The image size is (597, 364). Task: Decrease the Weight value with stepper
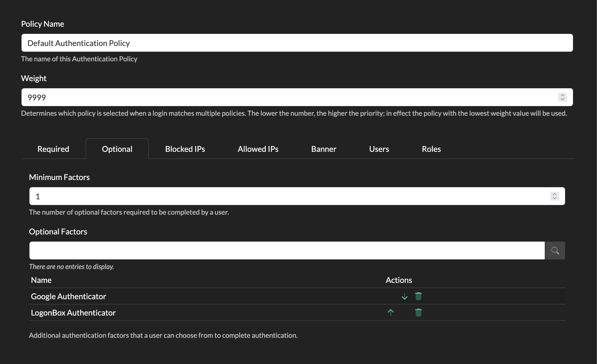562,99
